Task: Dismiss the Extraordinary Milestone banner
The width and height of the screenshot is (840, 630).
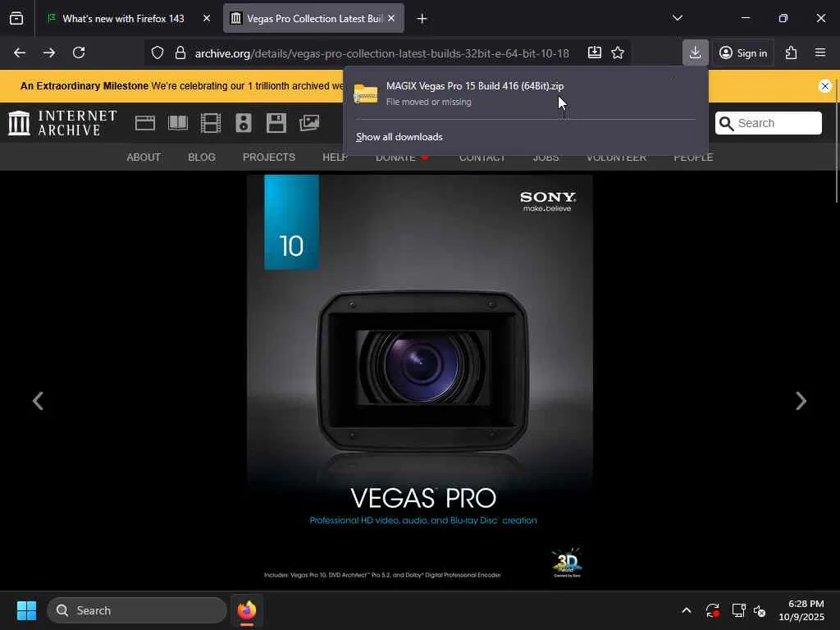Action: tap(825, 85)
